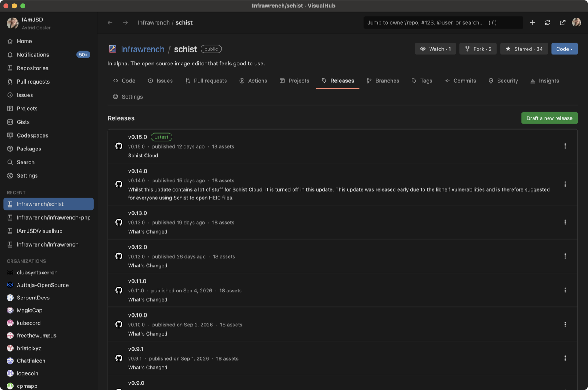Switch to the Insights tab
588x390 pixels.
(x=545, y=81)
